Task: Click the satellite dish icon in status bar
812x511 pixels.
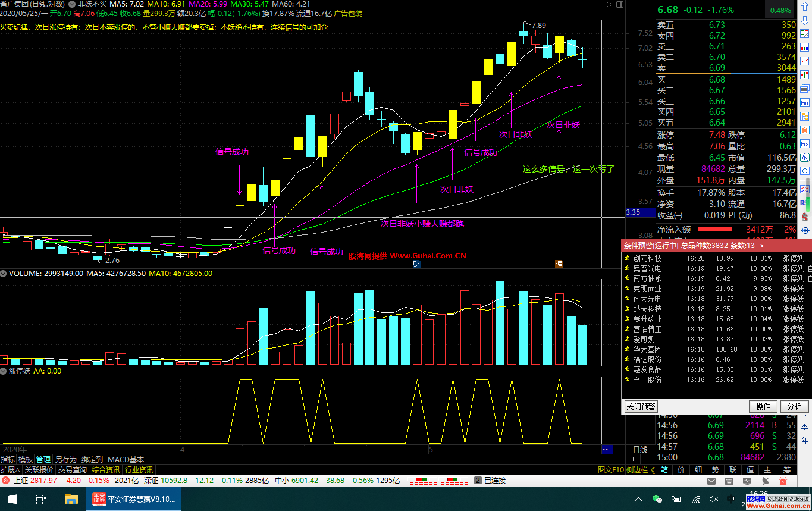Action: (765, 481)
